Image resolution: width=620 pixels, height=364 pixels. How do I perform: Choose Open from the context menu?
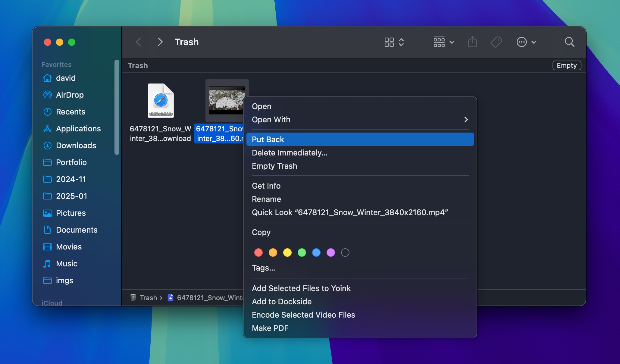tap(360, 106)
